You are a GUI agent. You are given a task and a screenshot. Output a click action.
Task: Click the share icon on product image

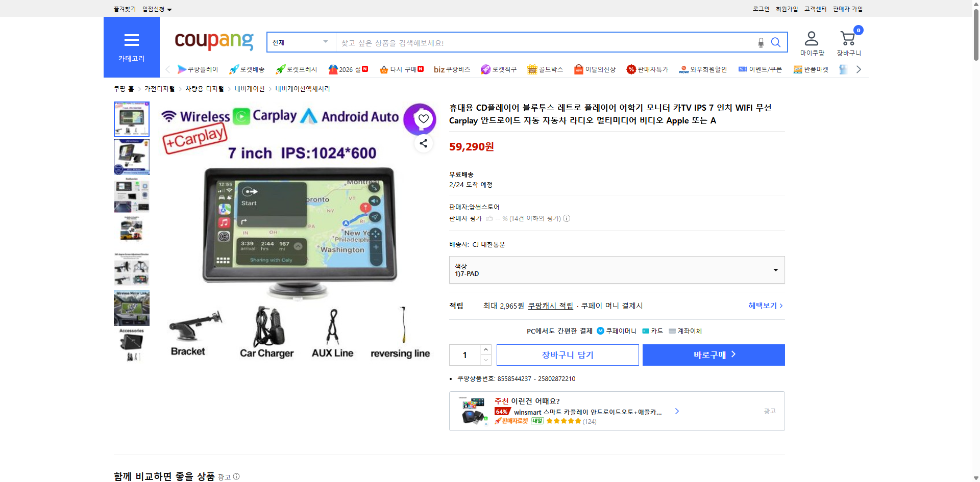tap(423, 143)
